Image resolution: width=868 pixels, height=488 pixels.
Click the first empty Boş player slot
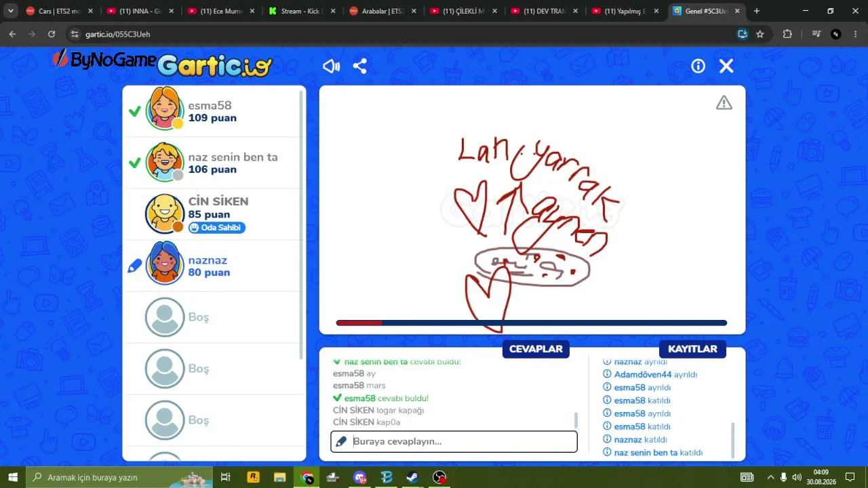[165, 317]
